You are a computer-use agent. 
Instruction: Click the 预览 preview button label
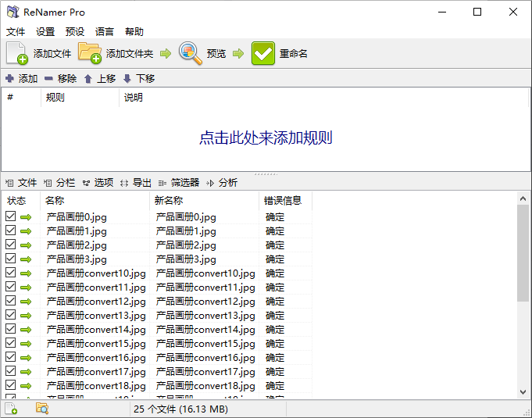(x=216, y=54)
